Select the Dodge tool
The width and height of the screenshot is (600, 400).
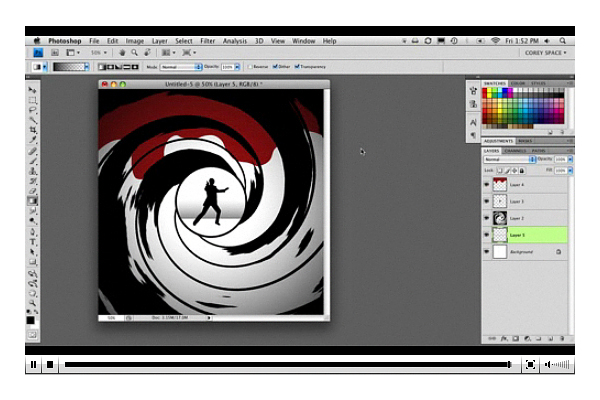click(x=33, y=221)
